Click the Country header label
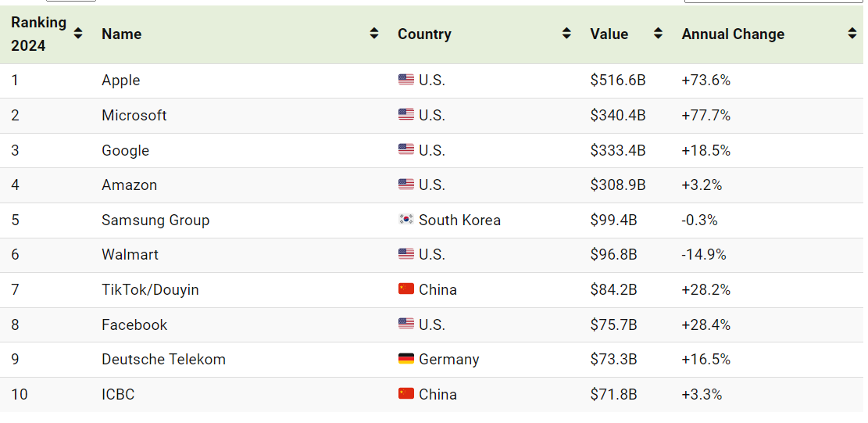The width and height of the screenshot is (868, 423). point(424,34)
